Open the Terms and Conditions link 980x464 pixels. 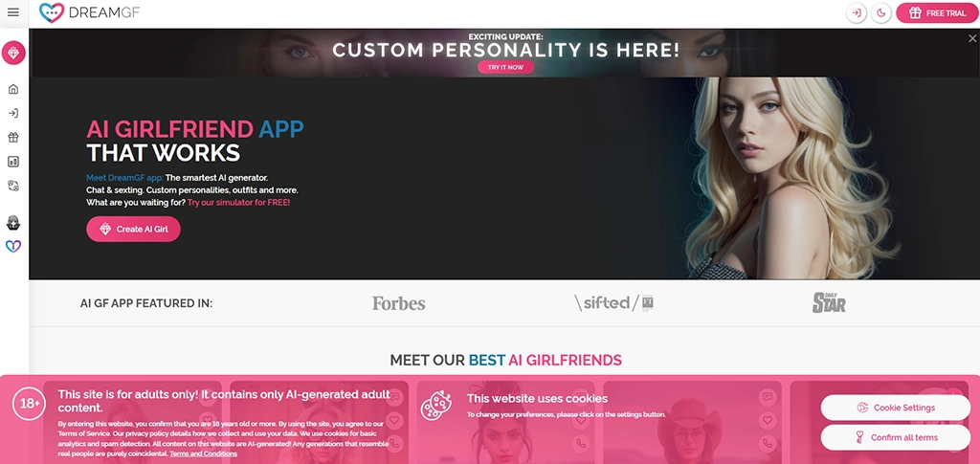[x=203, y=453]
